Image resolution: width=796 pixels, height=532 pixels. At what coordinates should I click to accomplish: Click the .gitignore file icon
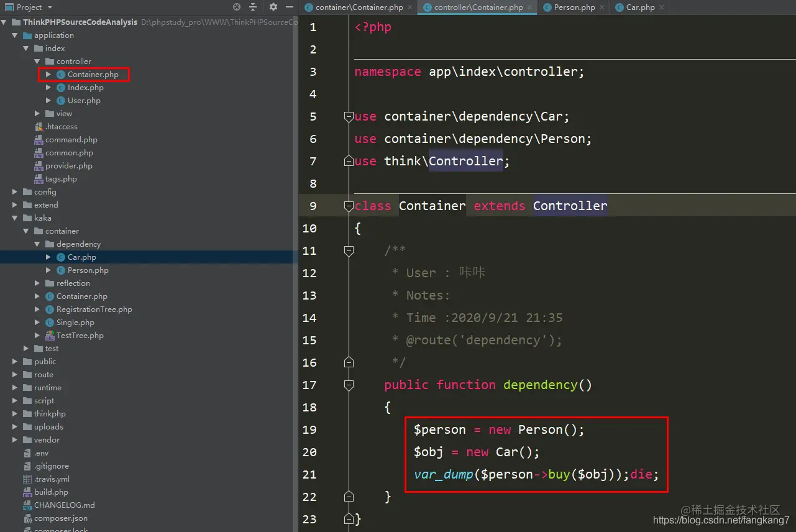27,466
